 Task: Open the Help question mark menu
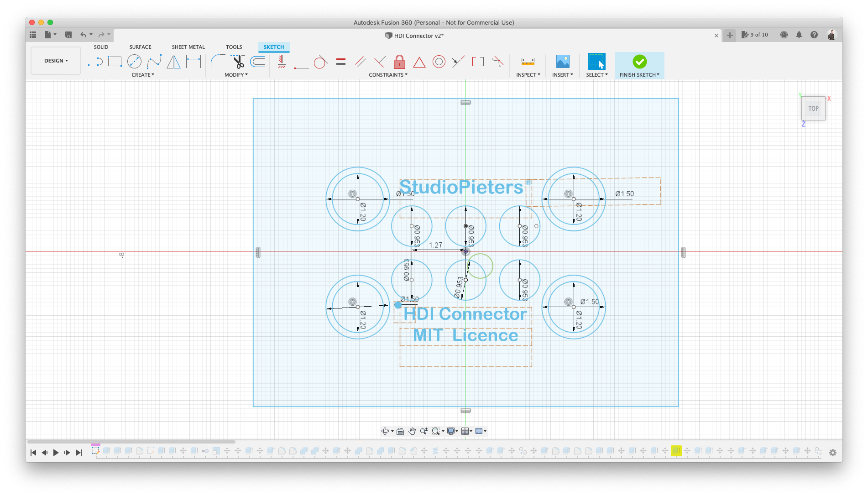pos(814,35)
